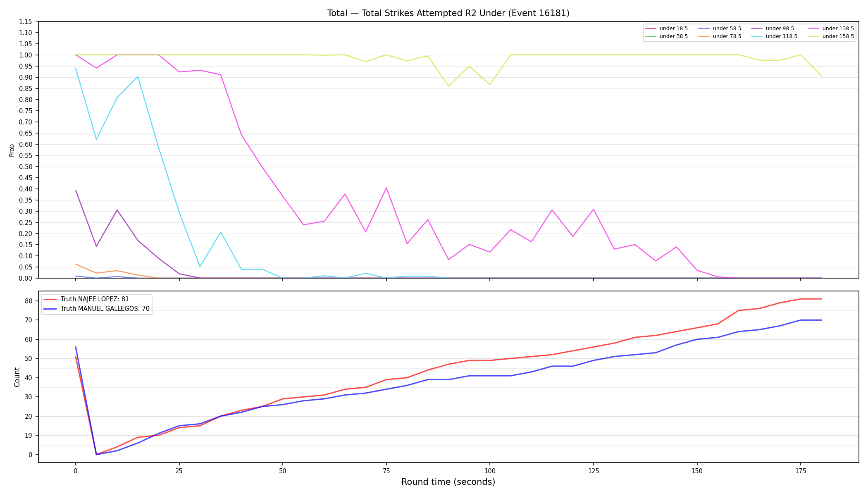Click the magenta line swatch for under 138.5
The height and width of the screenshot is (496, 868).
coord(813,29)
